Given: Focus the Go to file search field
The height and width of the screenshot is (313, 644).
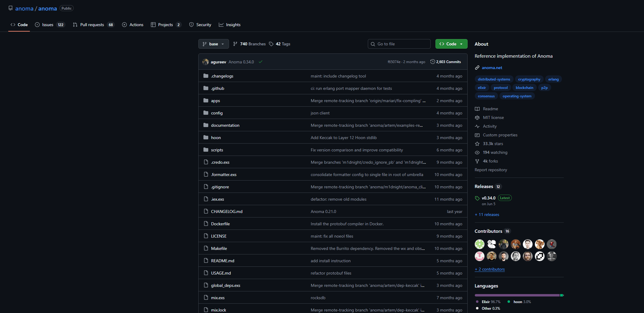Looking at the screenshot, I should 399,44.
